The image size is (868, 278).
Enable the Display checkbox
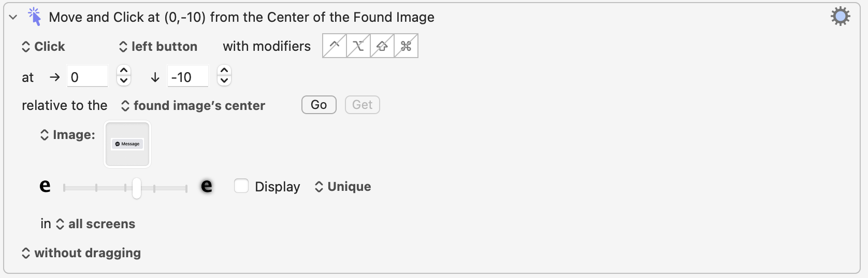241,186
